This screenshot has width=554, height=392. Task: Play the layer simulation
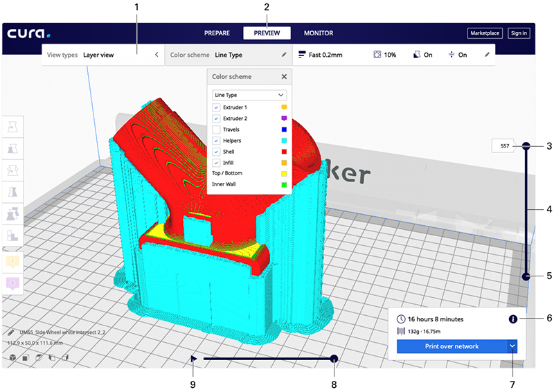(194, 358)
